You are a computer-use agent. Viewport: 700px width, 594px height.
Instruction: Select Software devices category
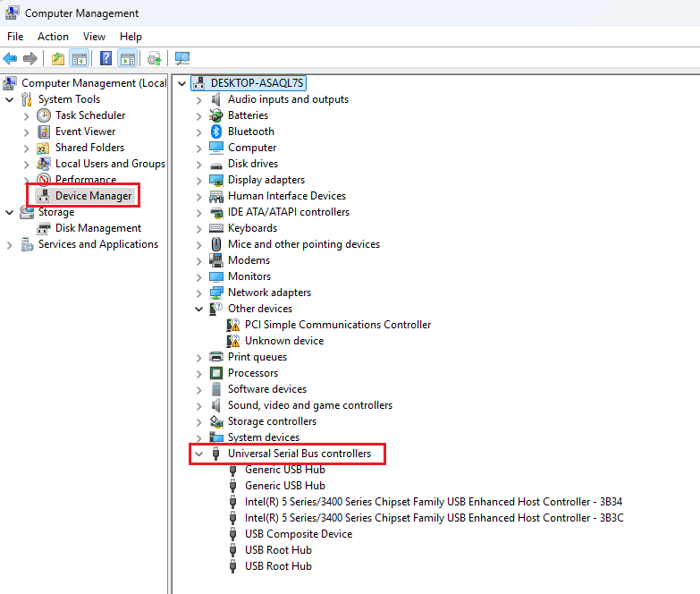(x=267, y=389)
